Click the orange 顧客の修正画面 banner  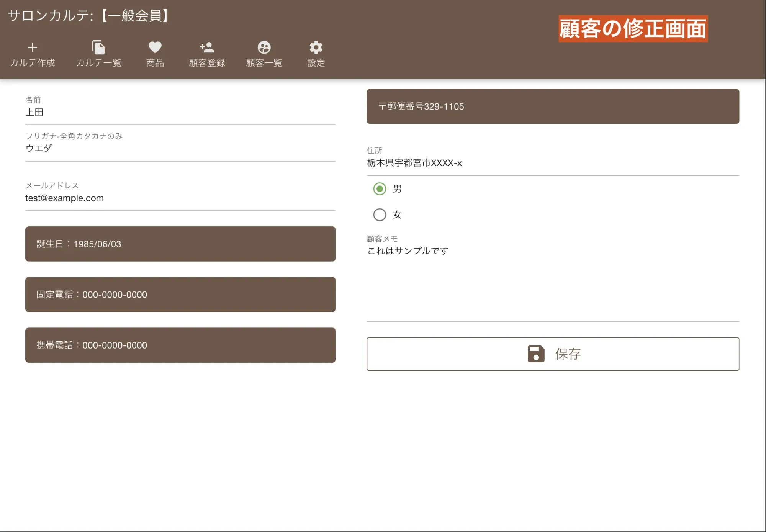click(633, 28)
